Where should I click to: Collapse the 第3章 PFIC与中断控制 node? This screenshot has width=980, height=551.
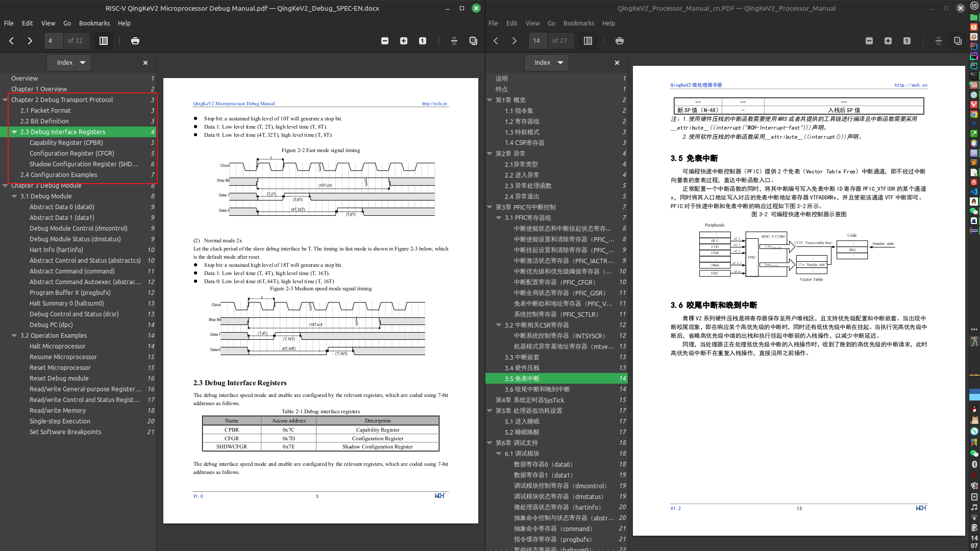coord(489,207)
